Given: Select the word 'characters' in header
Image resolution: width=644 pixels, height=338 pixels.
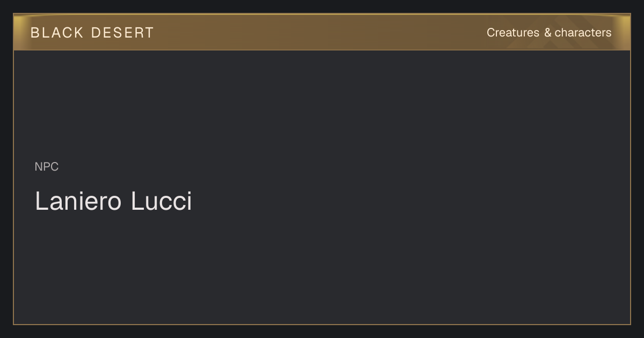Looking at the screenshot, I should tap(583, 33).
